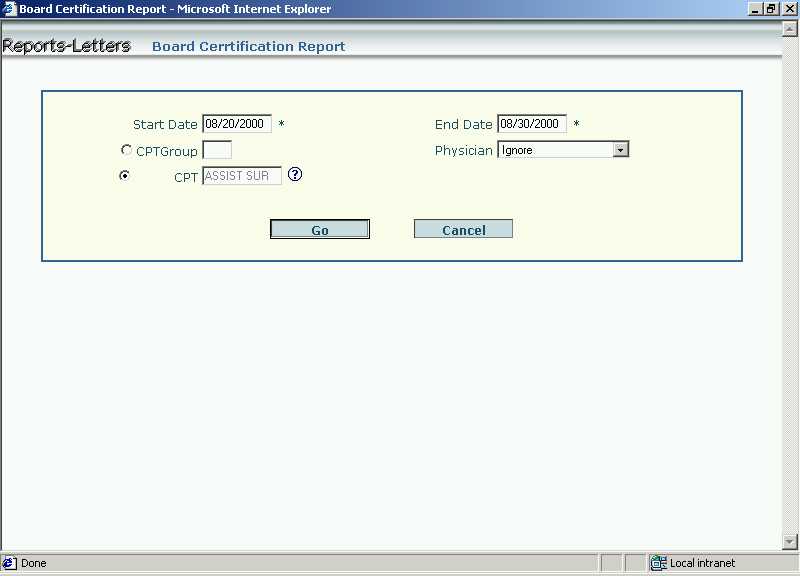Click the Board Cerrtification Report title text
The image size is (800, 576).
[x=248, y=46]
